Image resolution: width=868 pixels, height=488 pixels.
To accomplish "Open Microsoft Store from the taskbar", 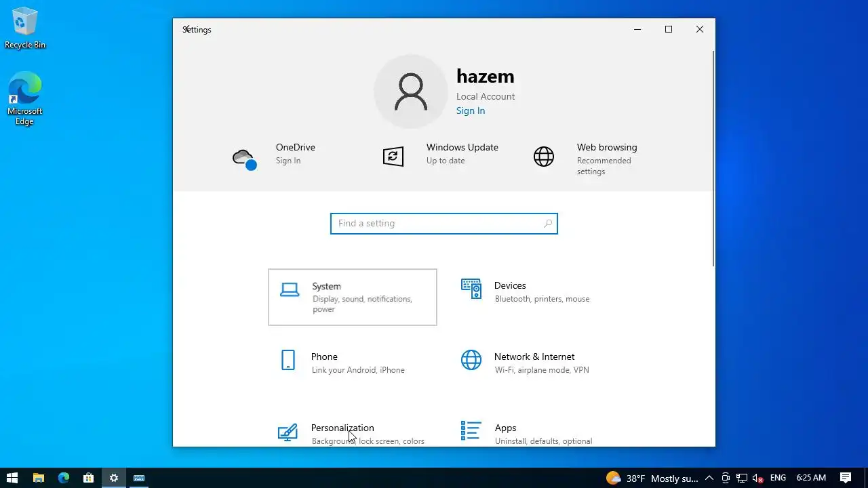I will [x=89, y=478].
